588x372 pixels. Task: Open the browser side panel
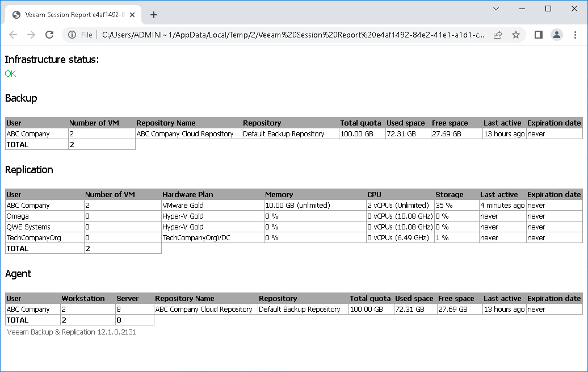539,35
